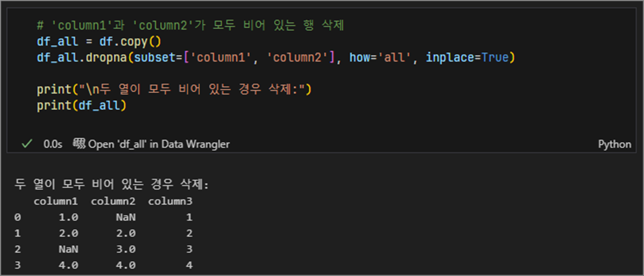Click 'inplace=True' argument in the code
644x276 pixels.
467,57
